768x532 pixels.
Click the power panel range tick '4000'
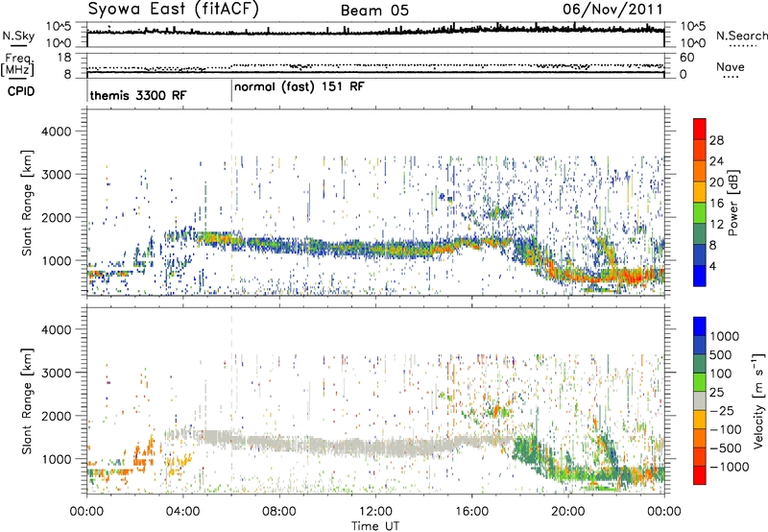56,132
